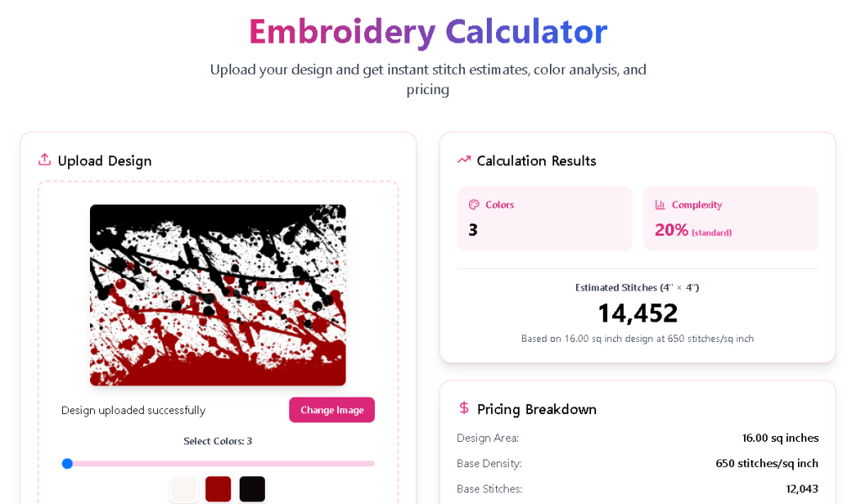Click the Base Density 650 stitches value
This screenshot has height=504, width=861.
coord(766,463)
